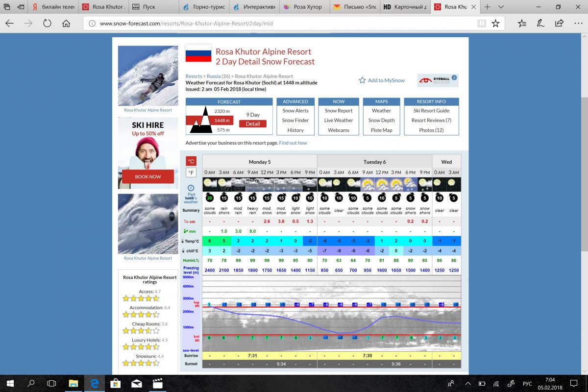The height and width of the screenshot is (392, 588).
Task: Switch to the 'билайн' tab
Action: tap(53, 7)
